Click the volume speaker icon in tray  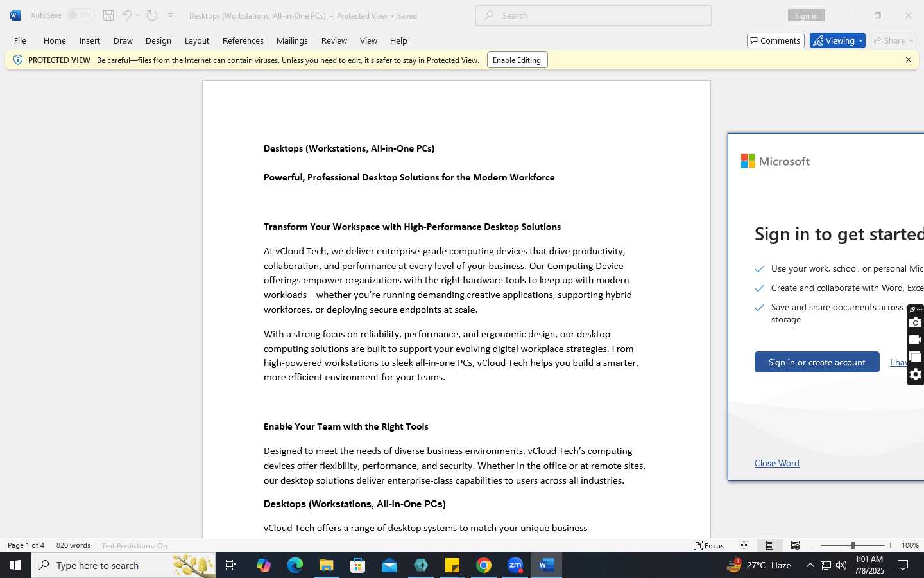point(841,565)
